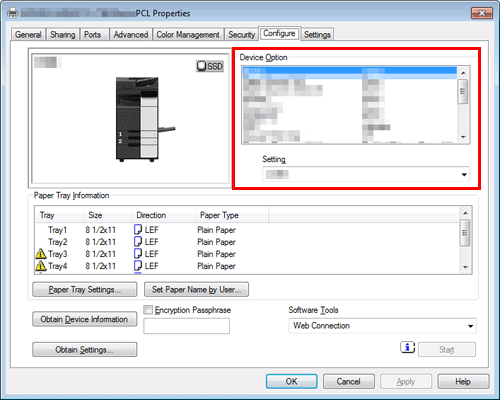Click the Tray4 warning triangle icon

[x=40, y=266]
